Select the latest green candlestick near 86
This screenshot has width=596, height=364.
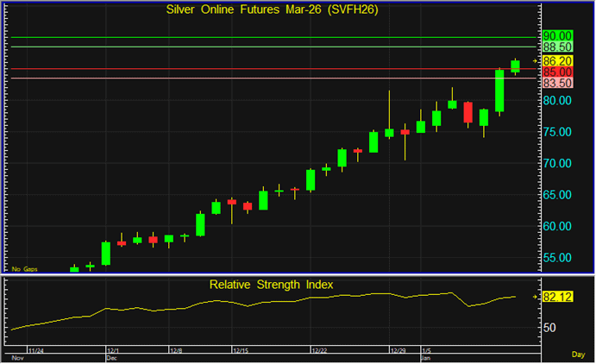[515, 66]
